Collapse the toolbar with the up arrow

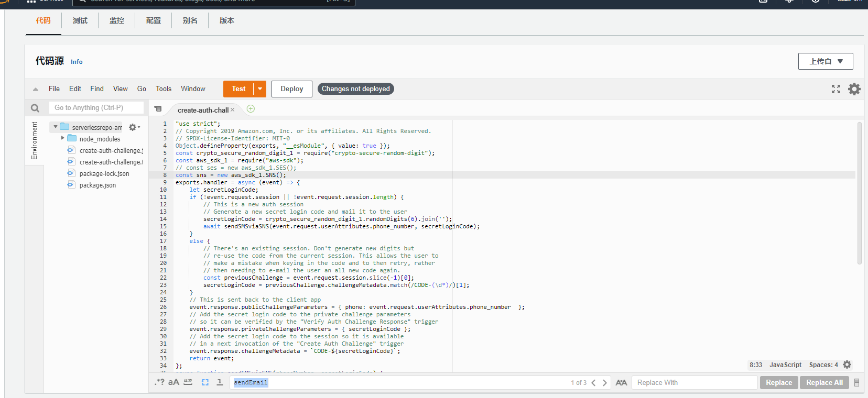click(36, 89)
